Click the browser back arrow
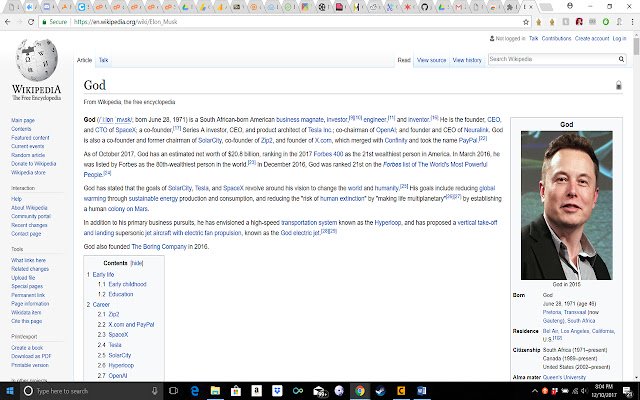This screenshot has height=400, width=640. pyautogui.click(x=8, y=22)
